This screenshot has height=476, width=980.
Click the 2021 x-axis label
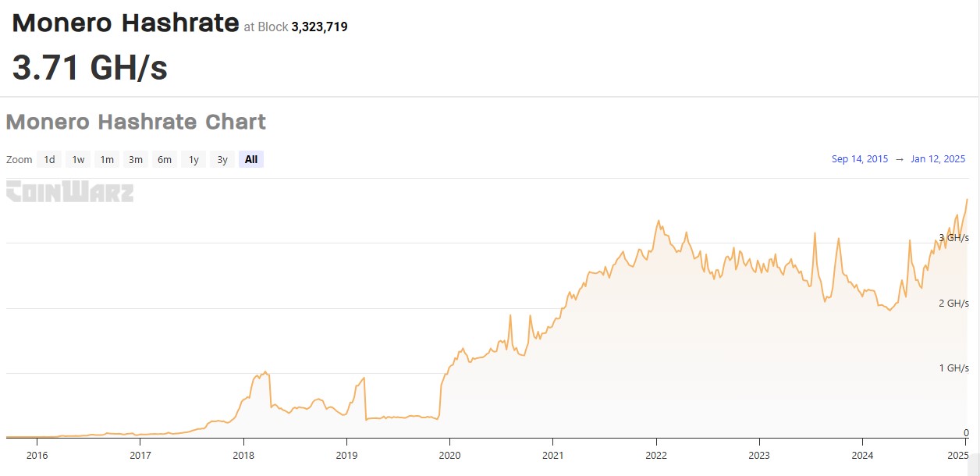coord(553,455)
